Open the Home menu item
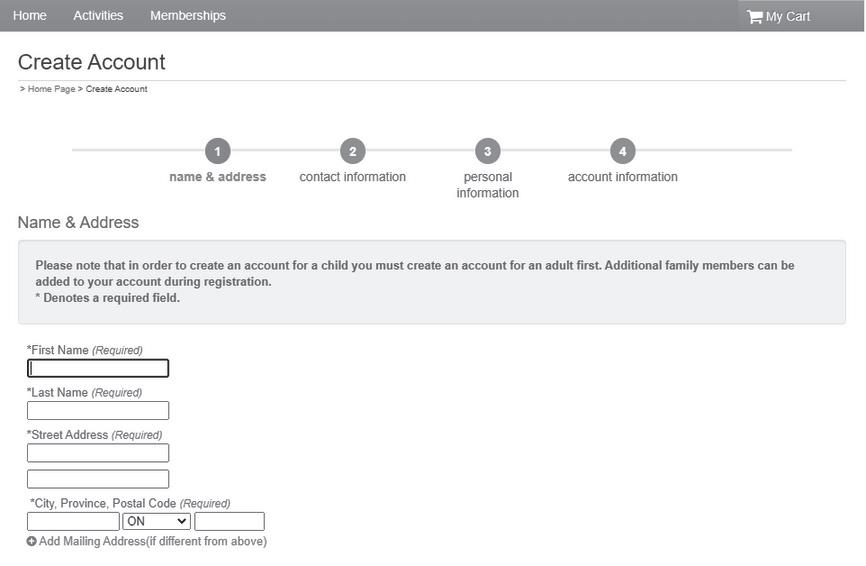 [x=30, y=15]
